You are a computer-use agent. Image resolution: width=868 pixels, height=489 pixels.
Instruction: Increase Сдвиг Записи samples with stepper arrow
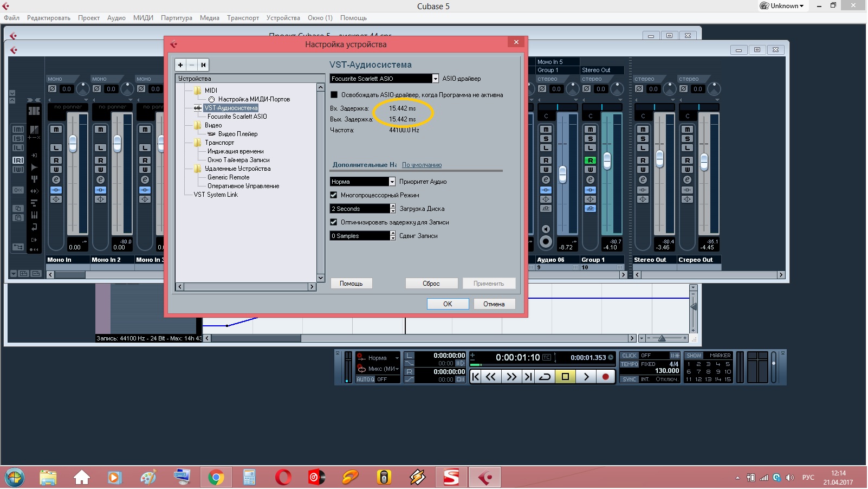coord(393,234)
